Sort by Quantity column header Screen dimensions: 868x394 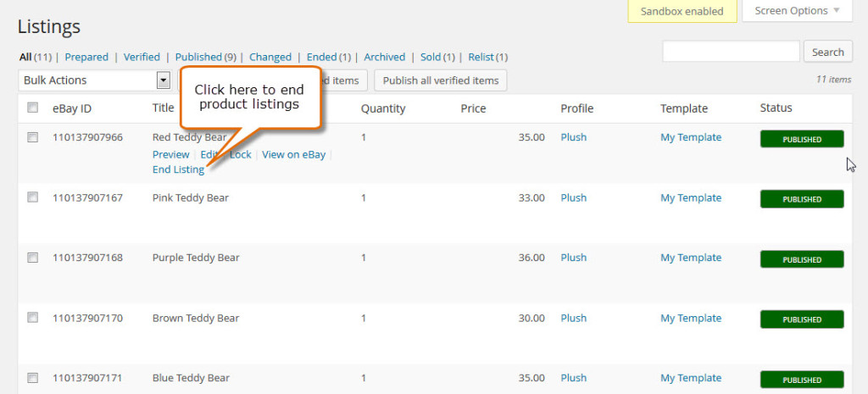click(x=383, y=109)
